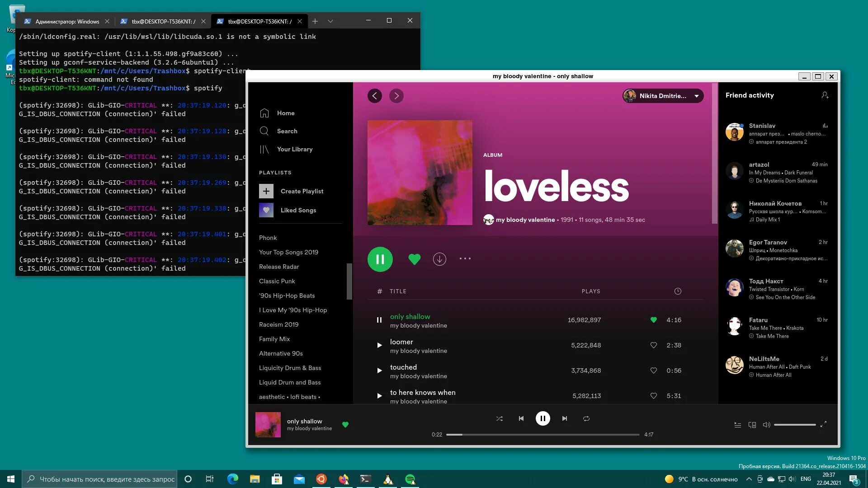
Task: Go back with the left arrow
Action: click(x=374, y=96)
